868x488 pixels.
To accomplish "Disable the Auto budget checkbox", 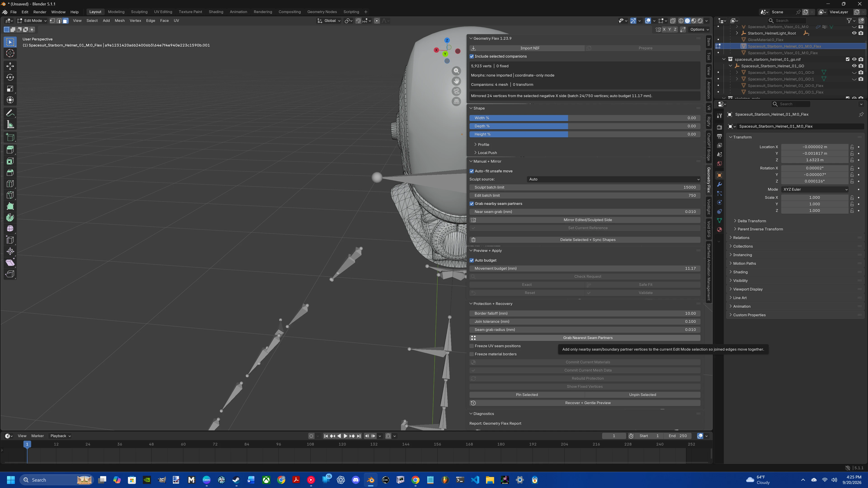I will [x=472, y=260].
